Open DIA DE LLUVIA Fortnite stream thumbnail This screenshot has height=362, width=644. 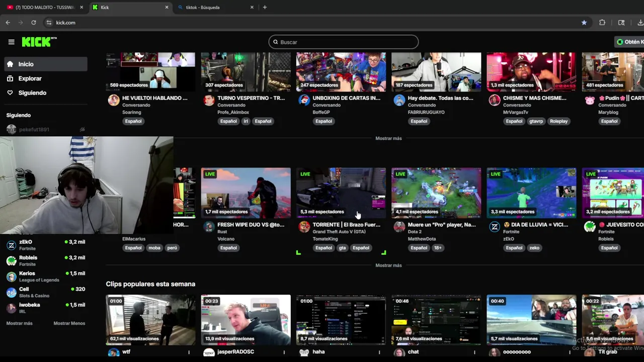pyautogui.click(x=531, y=193)
